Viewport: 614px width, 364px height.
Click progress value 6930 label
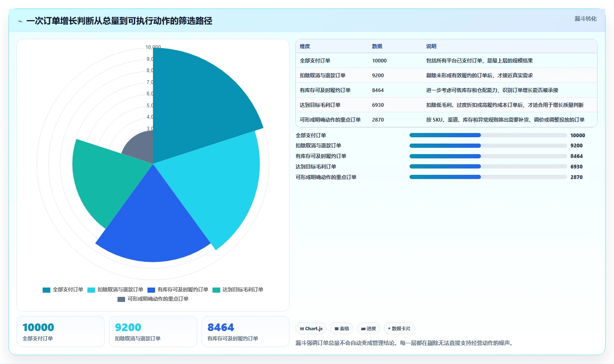pyautogui.click(x=576, y=167)
